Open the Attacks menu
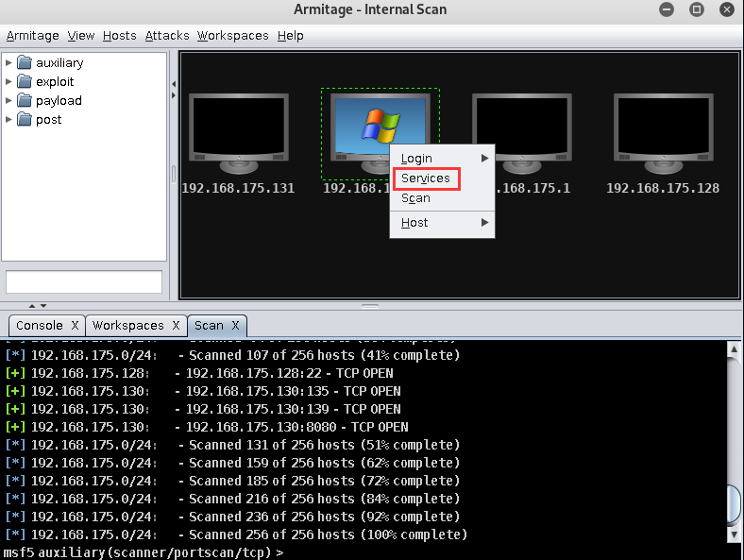 coord(167,36)
